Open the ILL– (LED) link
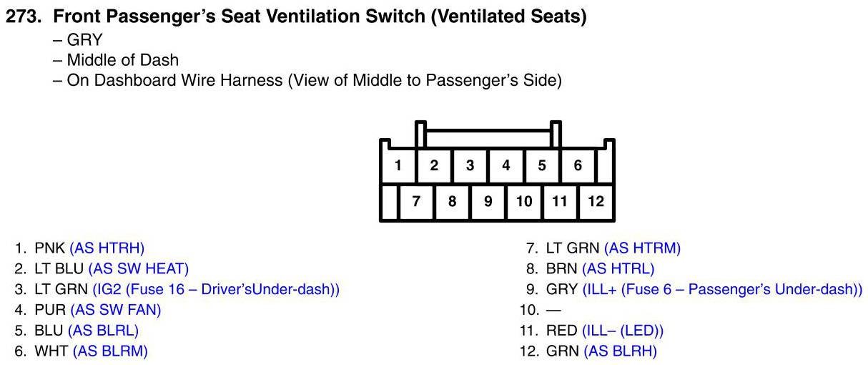The image size is (868, 365). (622, 331)
